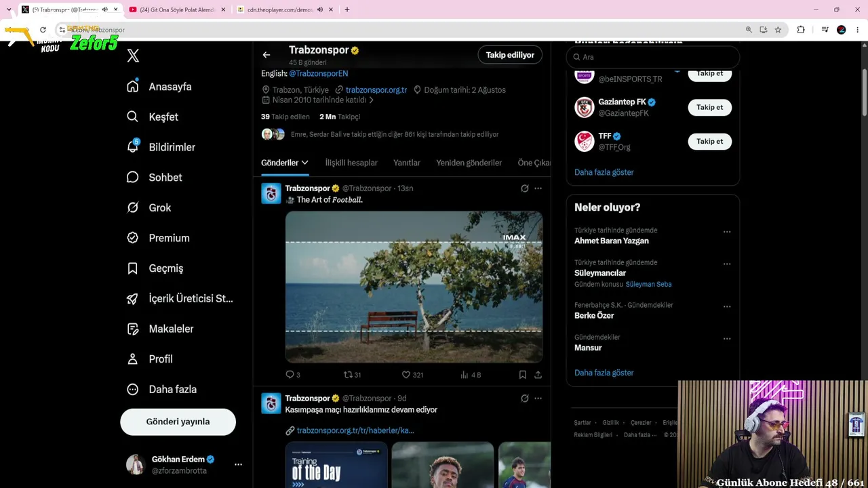Open Training of the Day image

336,465
